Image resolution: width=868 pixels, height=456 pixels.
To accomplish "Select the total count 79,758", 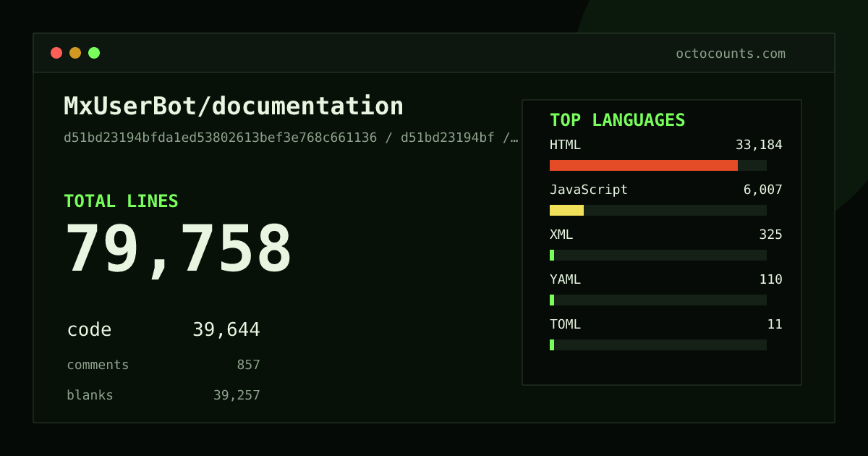I will 178,249.
